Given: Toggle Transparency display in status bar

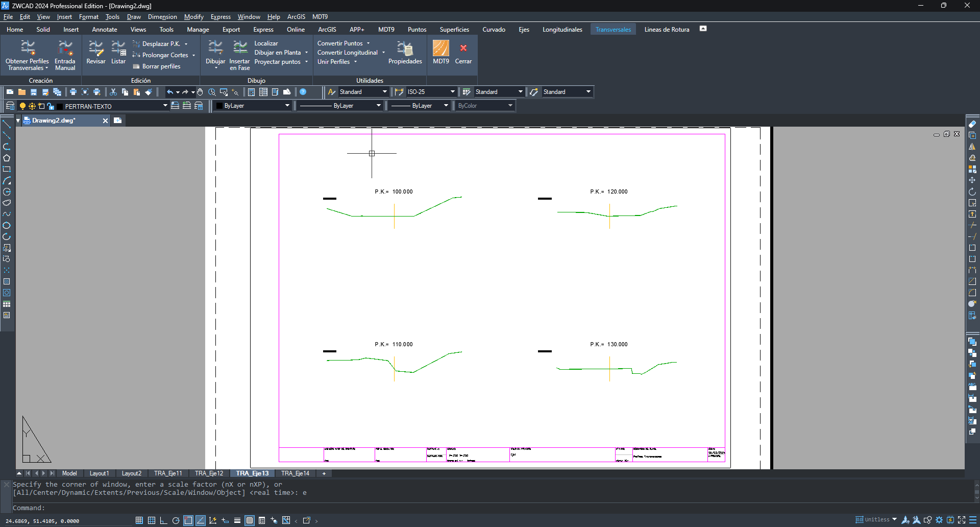Looking at the screenshot, I should click(250, 520).
